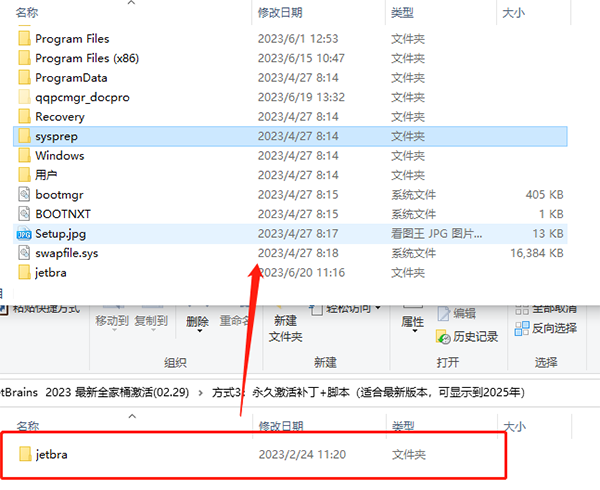Select the ProgramData name text

point(71,78)
